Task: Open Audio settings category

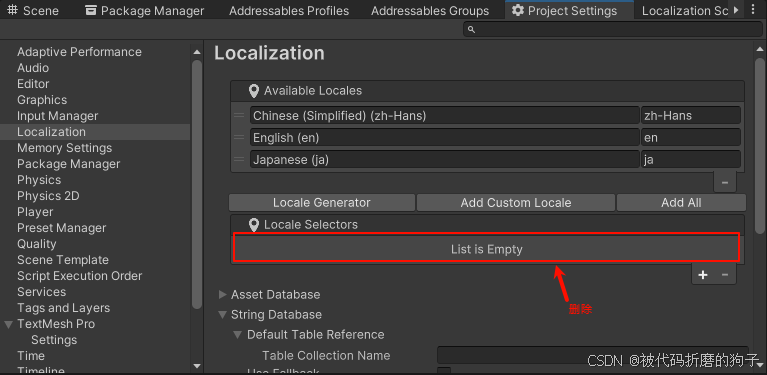Action: (x=33, y=68)
